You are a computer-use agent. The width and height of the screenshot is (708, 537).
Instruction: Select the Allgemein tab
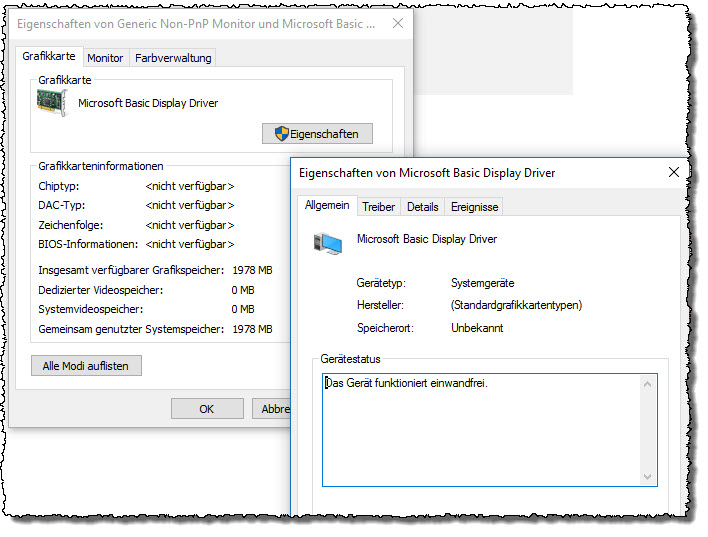[x=327, y=205]
